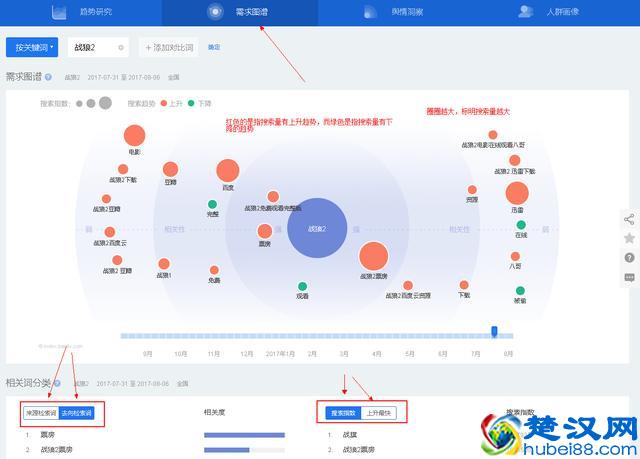Toggle to 来源检索词 view
Viewport: 640px width, 459px height.
click(x=41, y=413)
